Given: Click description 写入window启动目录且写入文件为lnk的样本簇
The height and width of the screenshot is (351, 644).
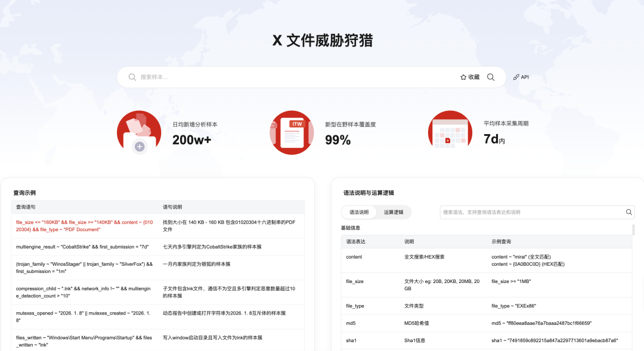Looking at the screenshot, I should pyautogui.click(x=212, y=337).
